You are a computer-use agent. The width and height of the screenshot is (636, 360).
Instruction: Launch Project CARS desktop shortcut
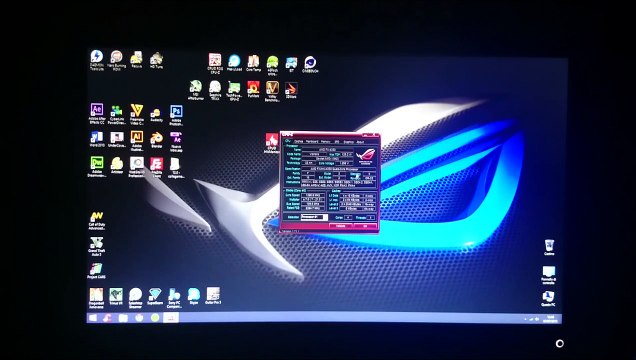[97, 271]
